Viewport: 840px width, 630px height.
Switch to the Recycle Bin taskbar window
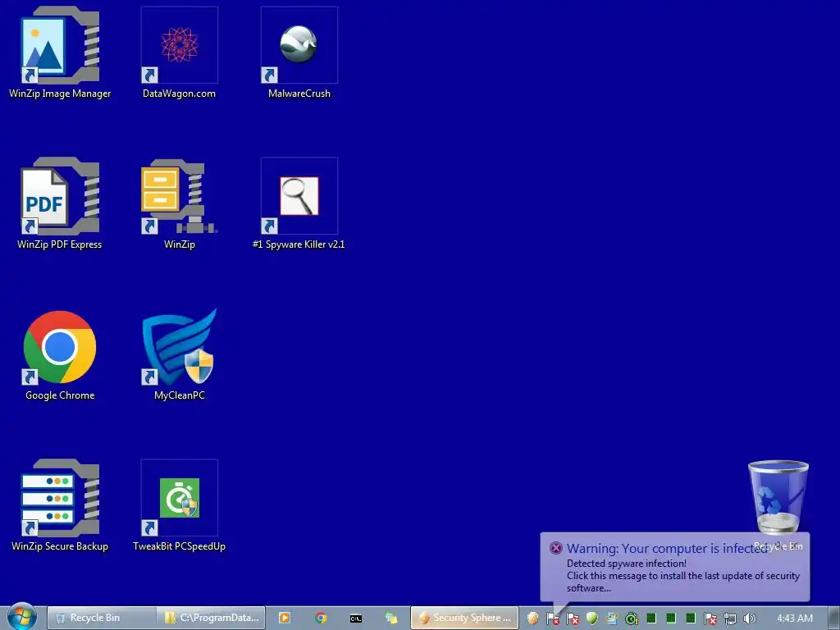(103, 618)
